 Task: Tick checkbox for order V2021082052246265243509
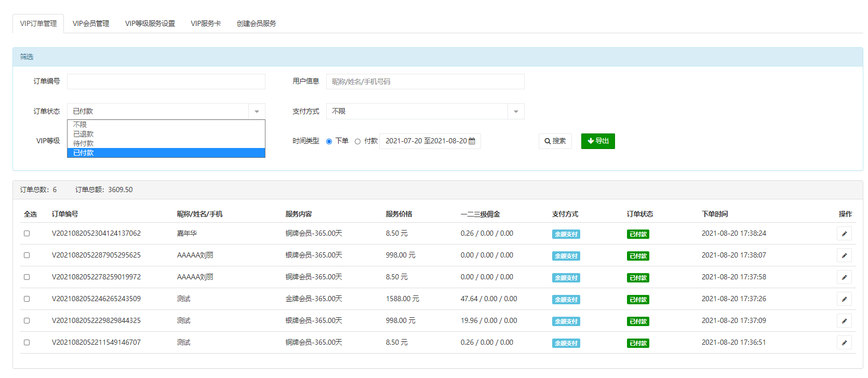point(26,299)
